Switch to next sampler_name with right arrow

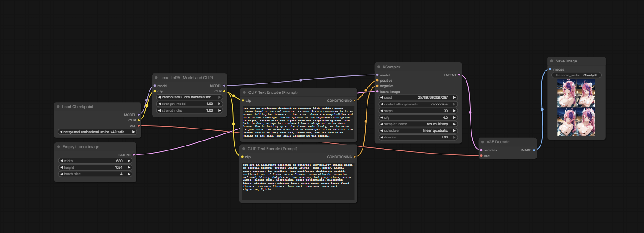(x=454, y=124)
